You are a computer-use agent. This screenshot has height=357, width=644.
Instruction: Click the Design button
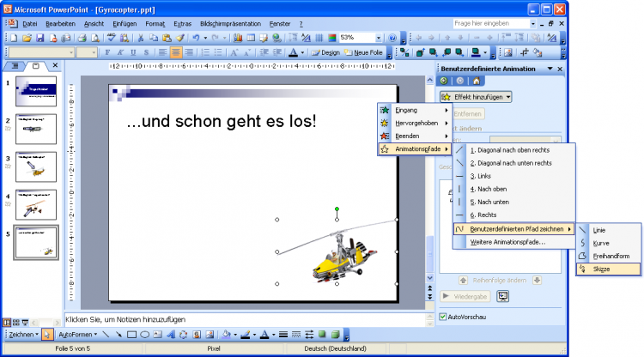point(325,52)
